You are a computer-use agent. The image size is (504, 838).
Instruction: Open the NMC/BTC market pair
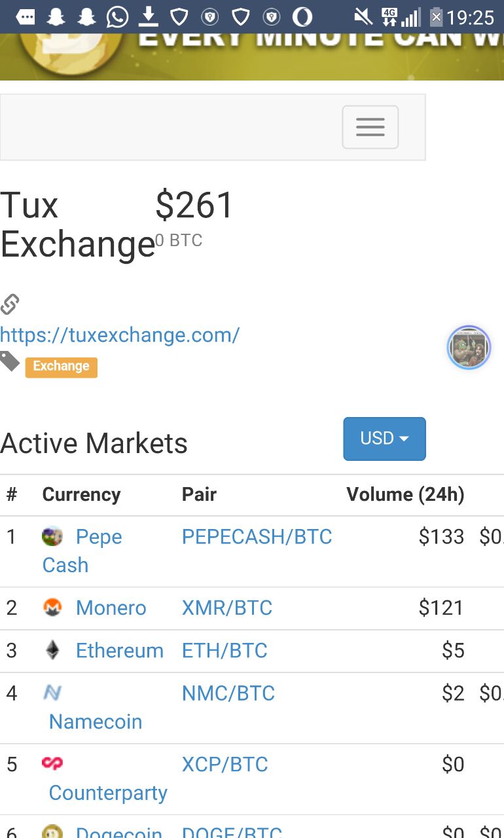tap(228, 693)
